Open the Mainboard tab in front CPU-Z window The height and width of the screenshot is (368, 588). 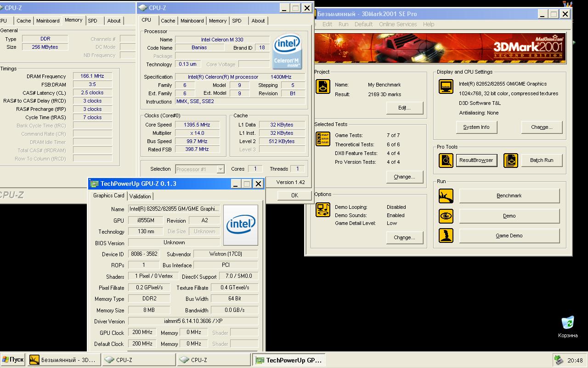[x=192, y=21]
